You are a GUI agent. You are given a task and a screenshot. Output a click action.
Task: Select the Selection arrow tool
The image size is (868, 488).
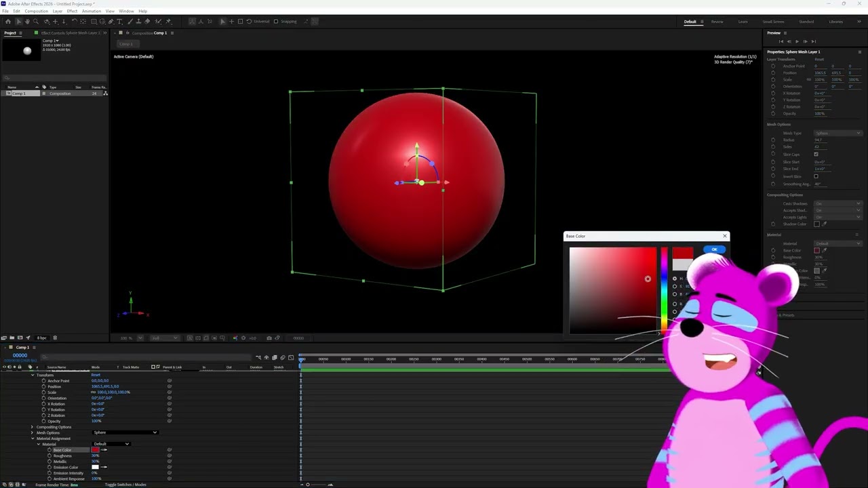(x=18, y=22)
